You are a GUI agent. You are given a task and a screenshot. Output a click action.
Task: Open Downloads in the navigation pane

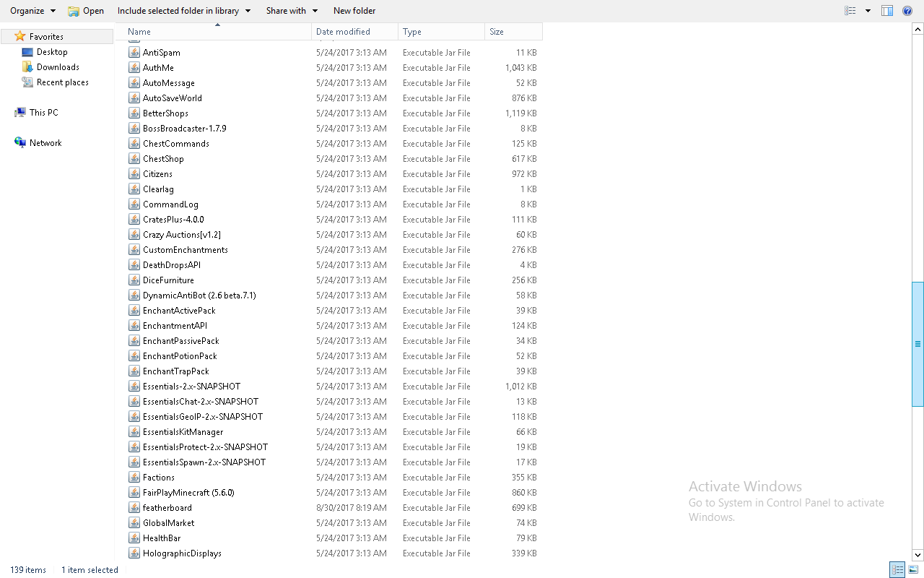58,67
